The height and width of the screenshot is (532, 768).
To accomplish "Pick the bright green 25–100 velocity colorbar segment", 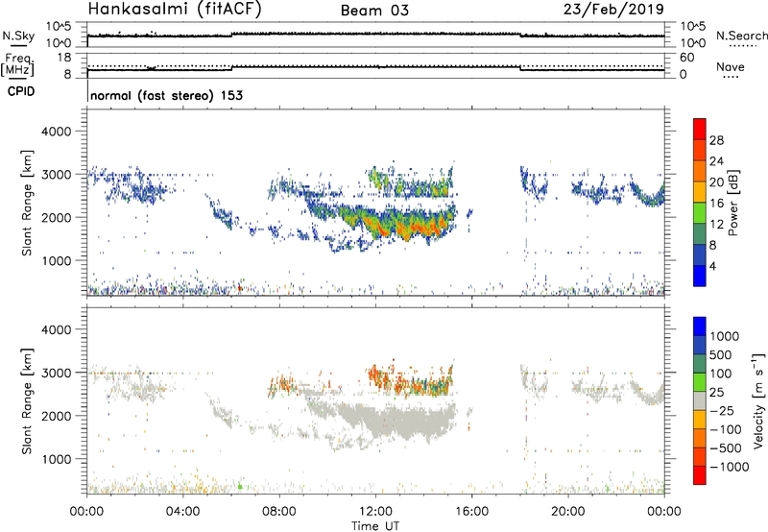I will (700, 383).
